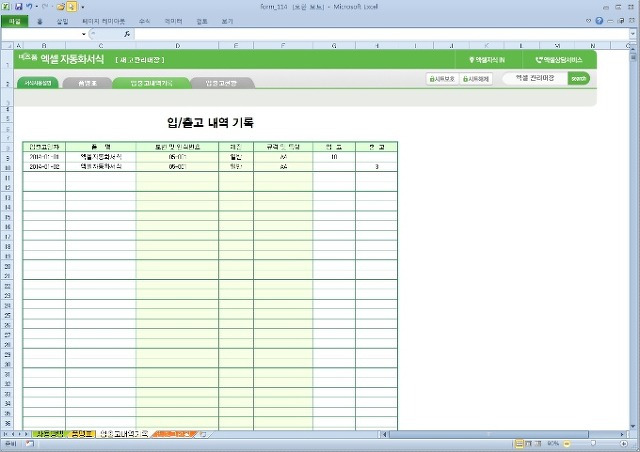Select column G header

334,46
